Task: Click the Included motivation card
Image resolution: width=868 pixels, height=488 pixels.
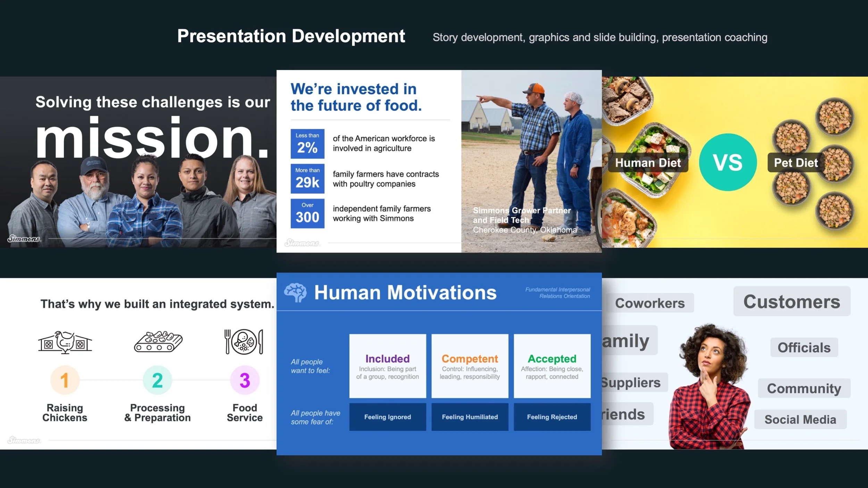Action: (387, 366)
